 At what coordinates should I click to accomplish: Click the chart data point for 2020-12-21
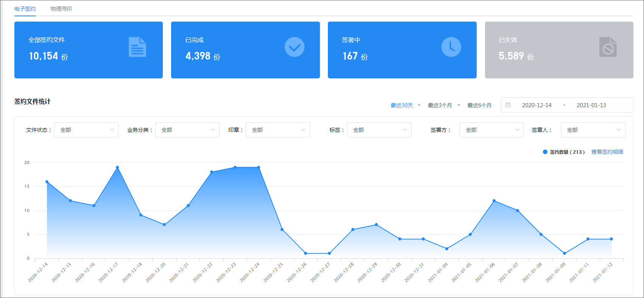188,206
